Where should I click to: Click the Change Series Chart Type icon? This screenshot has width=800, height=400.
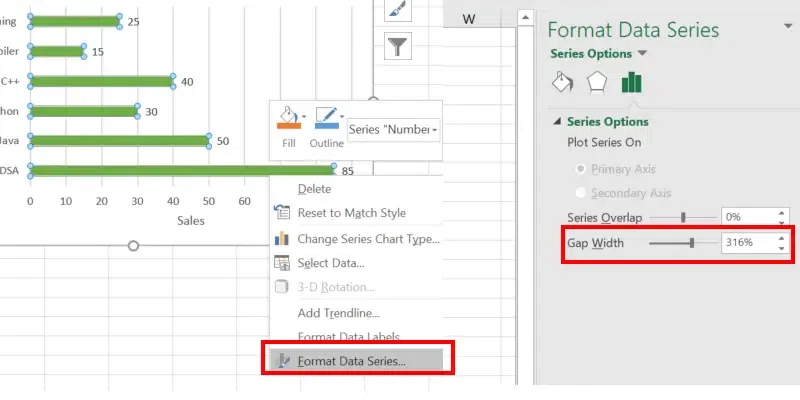(x=282, y=238)
